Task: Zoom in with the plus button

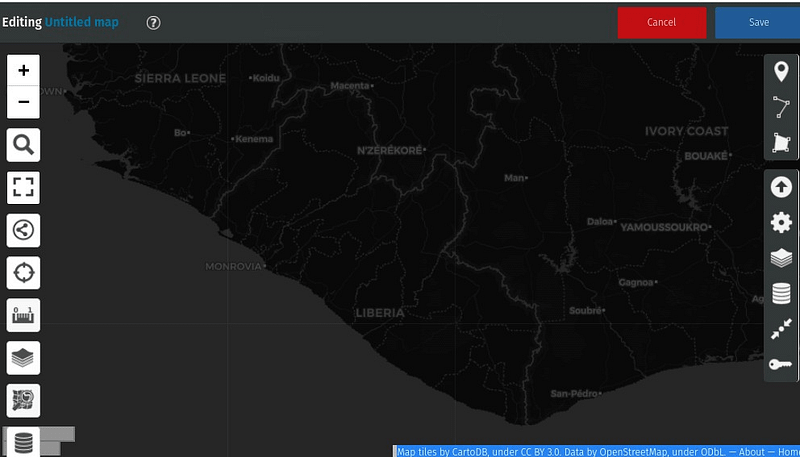Action: (x=23, y=70)
